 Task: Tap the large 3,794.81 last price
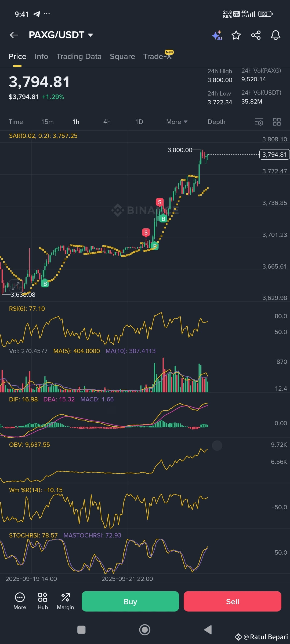(39, 82)
